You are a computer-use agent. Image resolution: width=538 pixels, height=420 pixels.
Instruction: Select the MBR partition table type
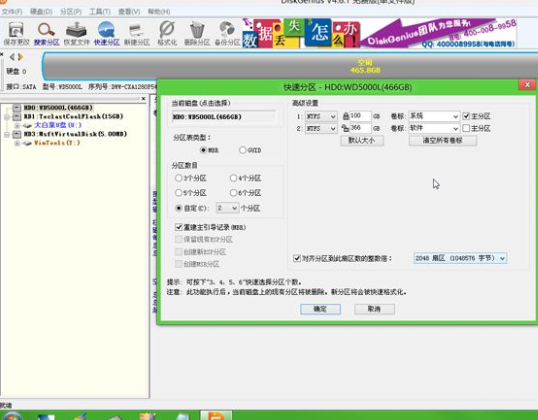(203, 150)
